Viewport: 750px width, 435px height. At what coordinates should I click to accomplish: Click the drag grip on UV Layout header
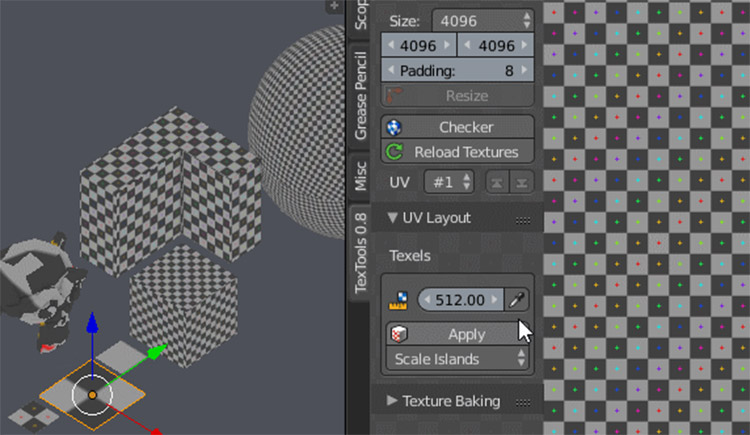tap(522, 218)
